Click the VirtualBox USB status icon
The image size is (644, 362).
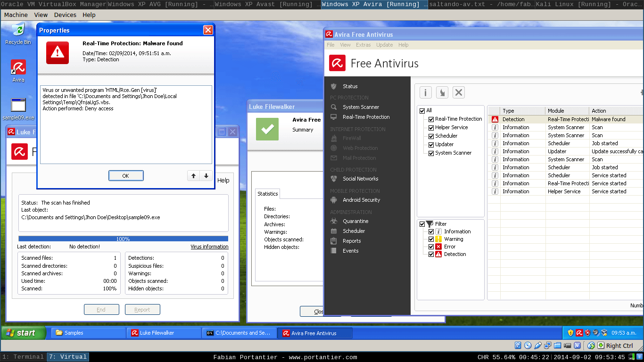538,346
